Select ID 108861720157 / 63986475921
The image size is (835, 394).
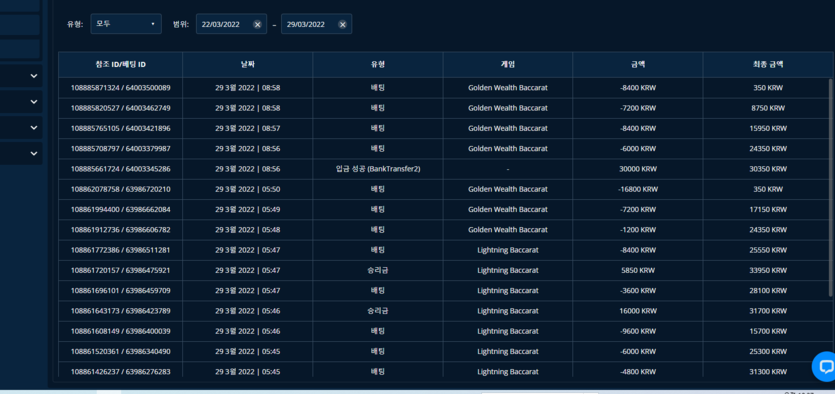(120, 270)
